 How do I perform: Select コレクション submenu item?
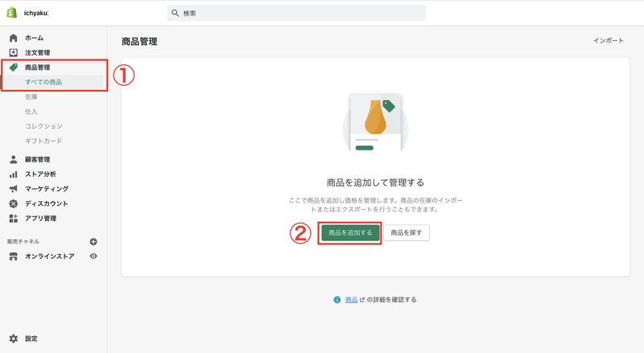click(x=44, y=126)
